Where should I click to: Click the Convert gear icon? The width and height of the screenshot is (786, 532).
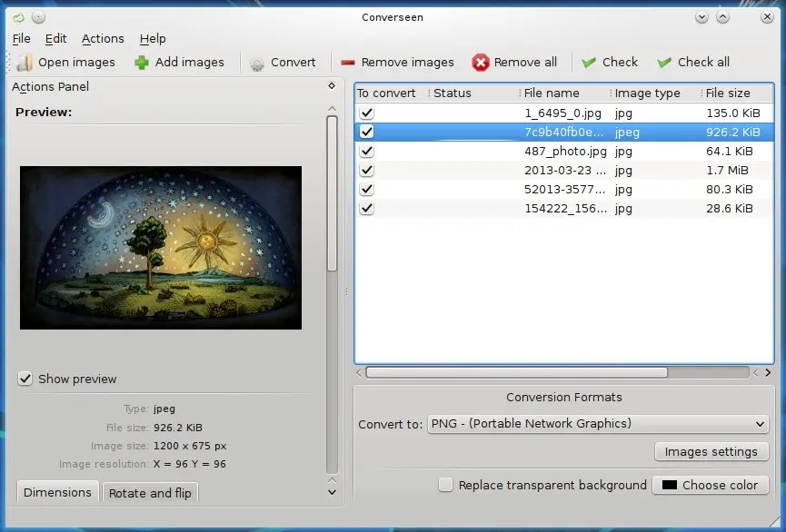point(257,64)
